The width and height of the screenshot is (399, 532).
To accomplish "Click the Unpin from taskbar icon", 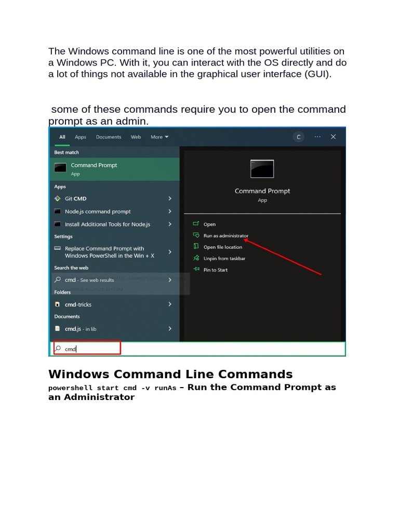I will 196,258.
